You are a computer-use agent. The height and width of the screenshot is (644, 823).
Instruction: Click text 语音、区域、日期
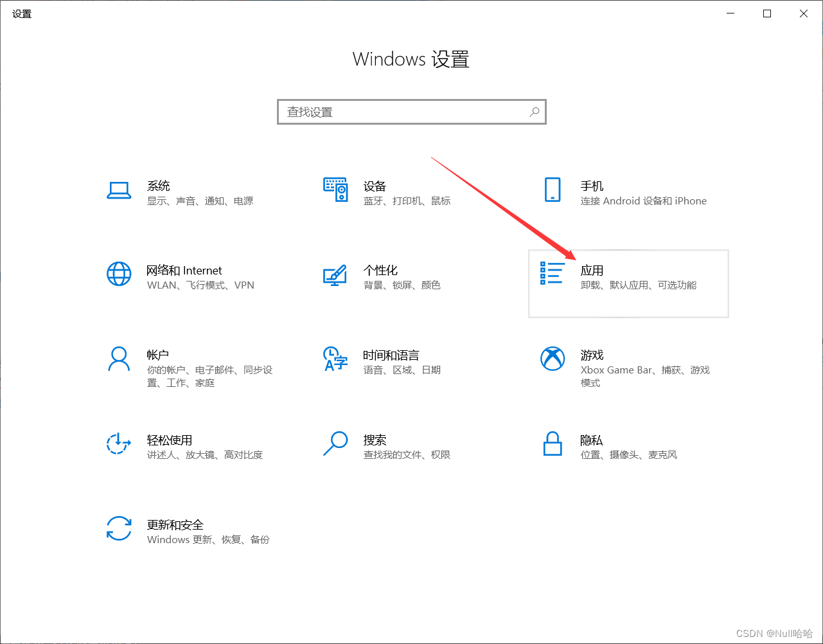402,370
